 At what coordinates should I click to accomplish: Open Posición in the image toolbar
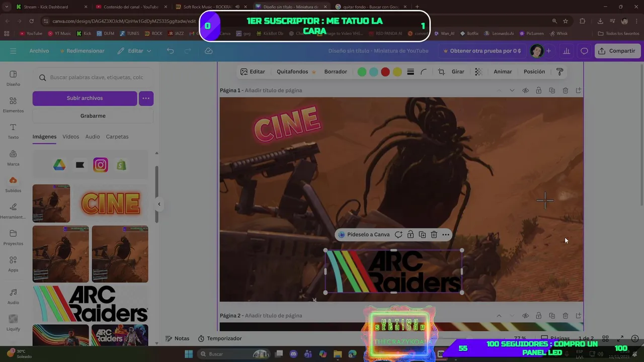(x=534, y=72)
